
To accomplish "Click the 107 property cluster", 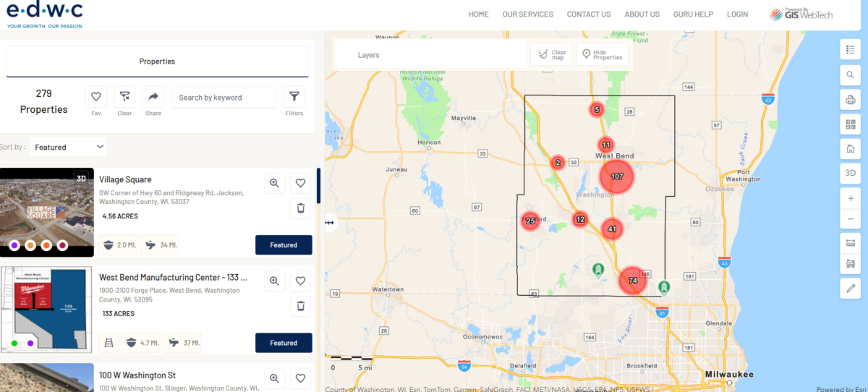I will (617, 176).
